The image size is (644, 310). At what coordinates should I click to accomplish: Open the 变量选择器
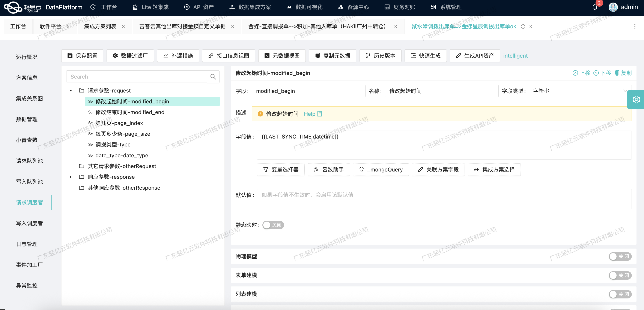click(281, 170)
